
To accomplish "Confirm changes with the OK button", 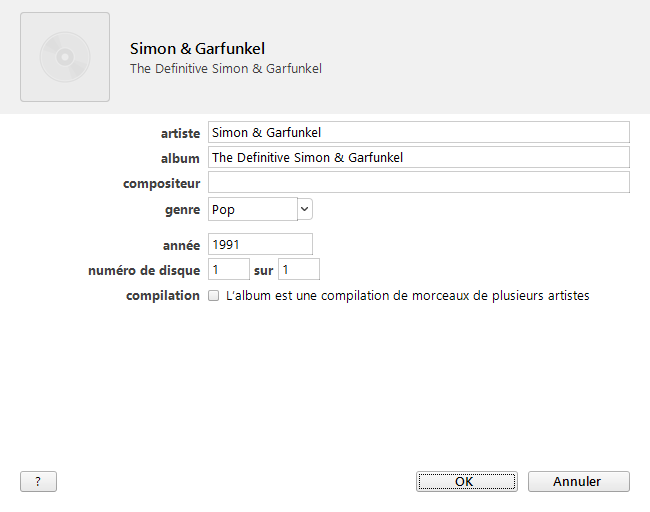I will click(467, 481).
